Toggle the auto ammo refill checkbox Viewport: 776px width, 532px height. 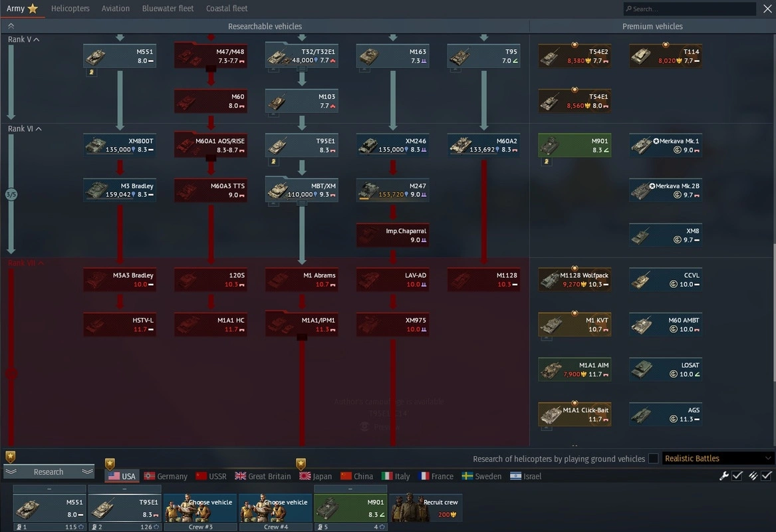(x=767, y=475)
